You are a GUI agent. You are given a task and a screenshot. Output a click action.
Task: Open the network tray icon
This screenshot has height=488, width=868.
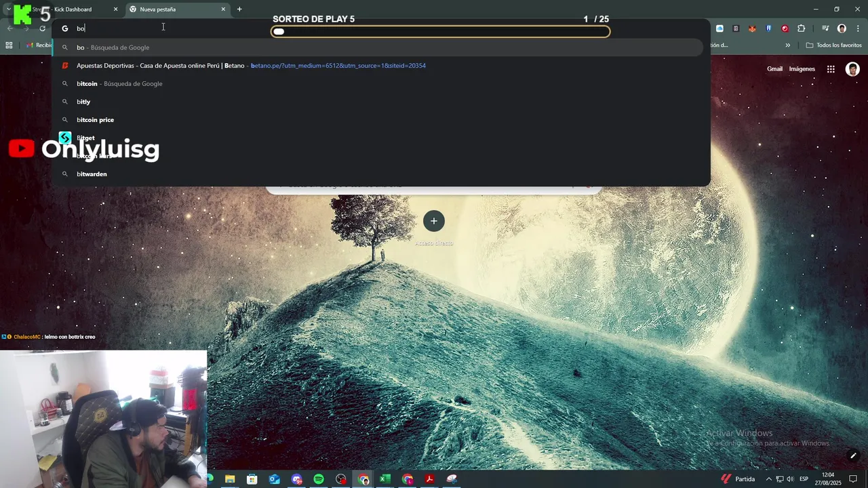click(779, 479)
